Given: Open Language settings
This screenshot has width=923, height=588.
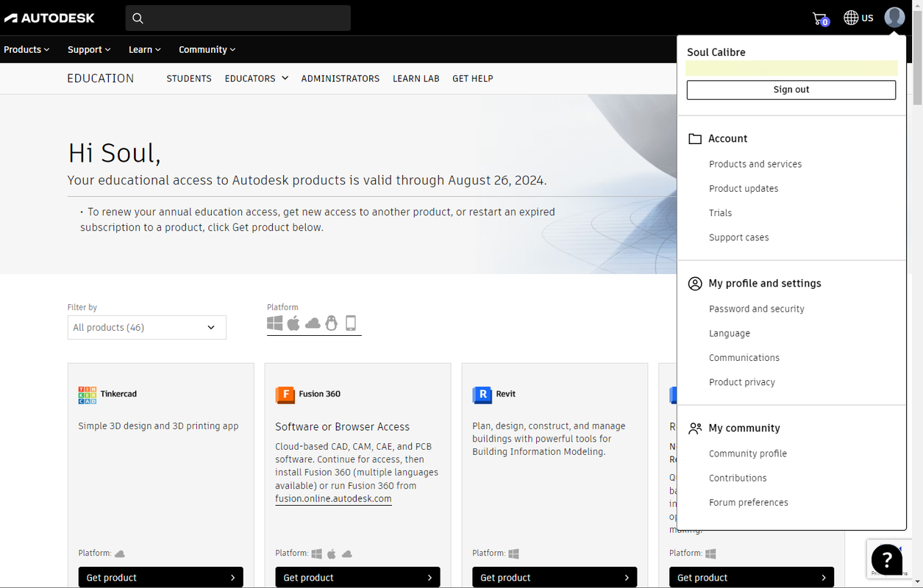Looking at the screenshot, I should (730, 333).
